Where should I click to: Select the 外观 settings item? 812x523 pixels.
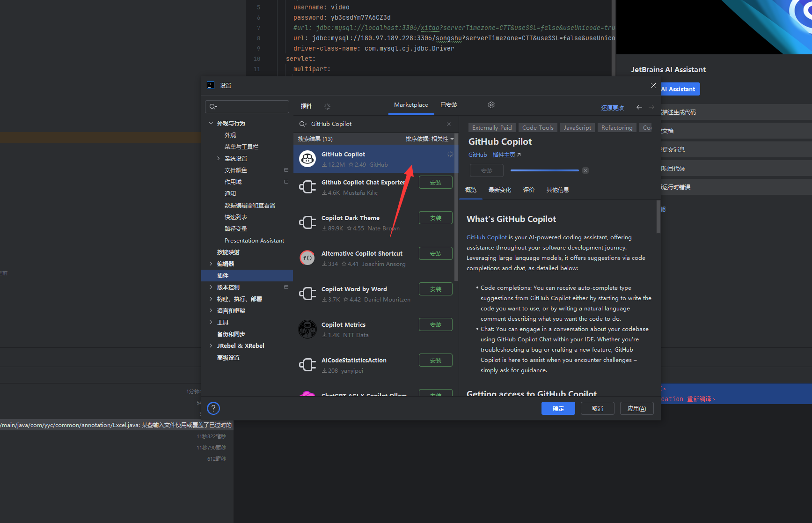(230, 135)
